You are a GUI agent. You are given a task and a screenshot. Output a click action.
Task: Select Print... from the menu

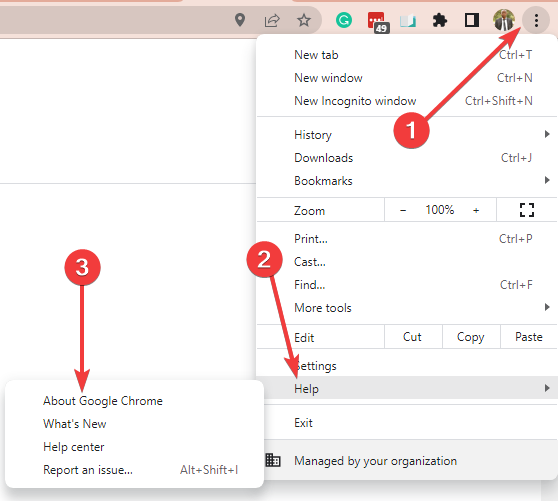(407, 239)
